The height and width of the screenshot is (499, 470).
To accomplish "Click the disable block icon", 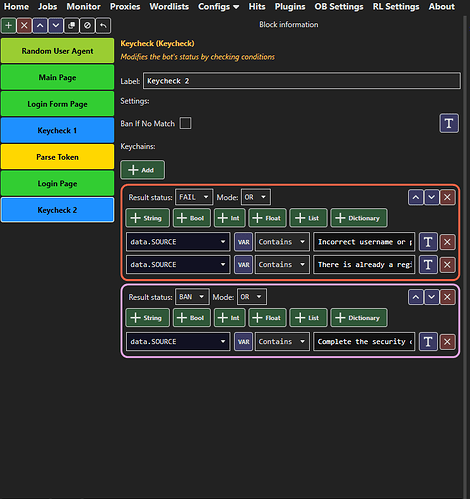I will [x=87, y=26].
